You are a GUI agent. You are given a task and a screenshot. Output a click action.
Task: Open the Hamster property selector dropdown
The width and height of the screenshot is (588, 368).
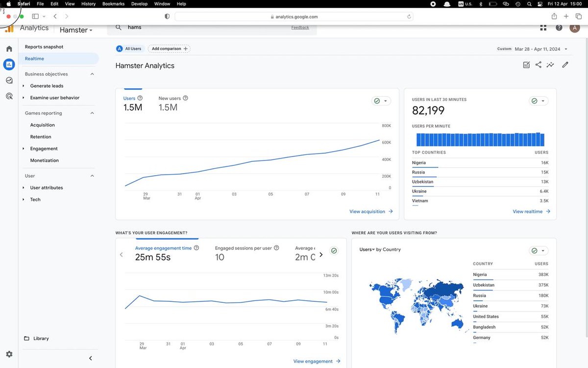pyautogui.click(x=76, y=30)
